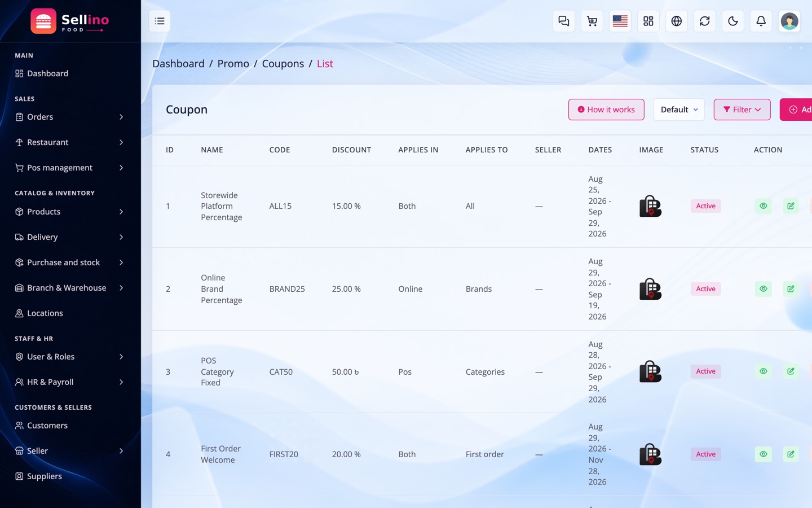Expand Products submenu in sidebar

coord(70,212)
